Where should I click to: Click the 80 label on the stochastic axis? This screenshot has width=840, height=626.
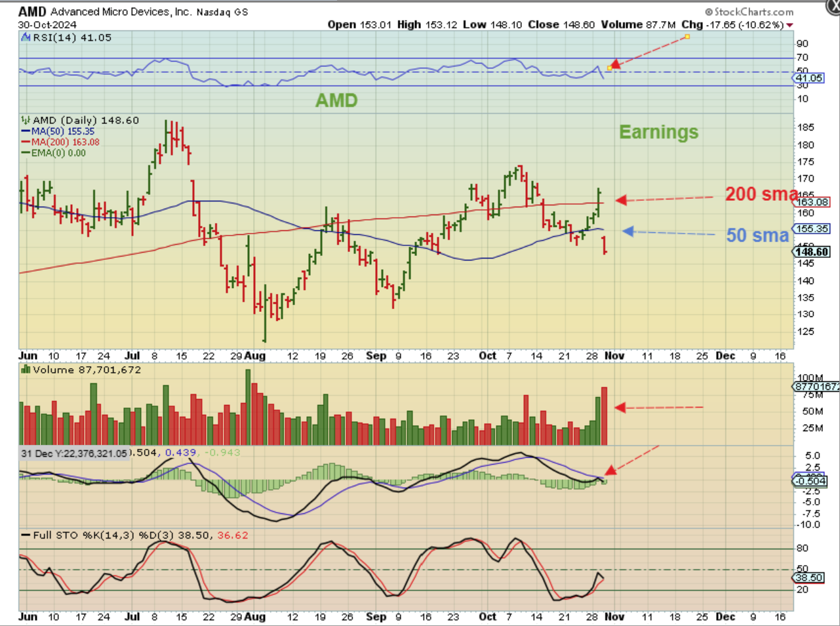802,548
